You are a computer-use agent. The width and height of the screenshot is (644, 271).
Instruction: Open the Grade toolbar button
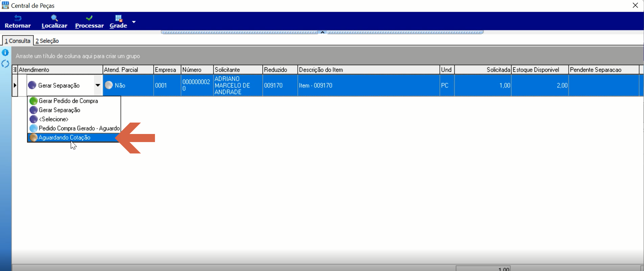[x=118, y=22]
